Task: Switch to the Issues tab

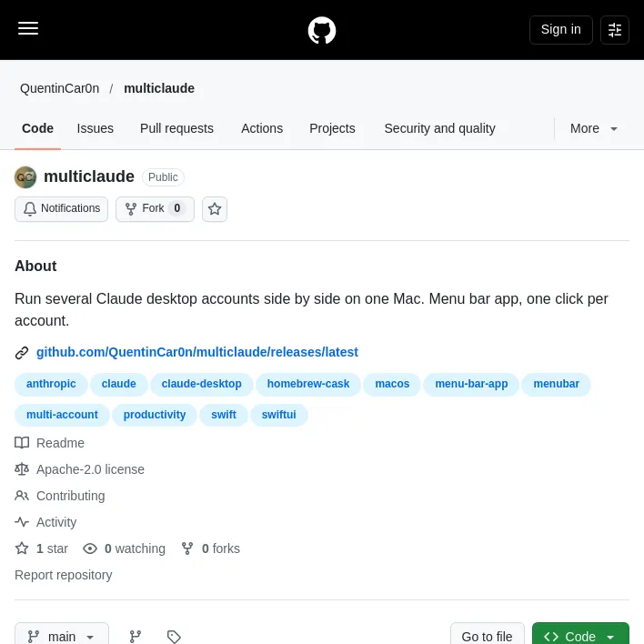Action: point(95,128)
